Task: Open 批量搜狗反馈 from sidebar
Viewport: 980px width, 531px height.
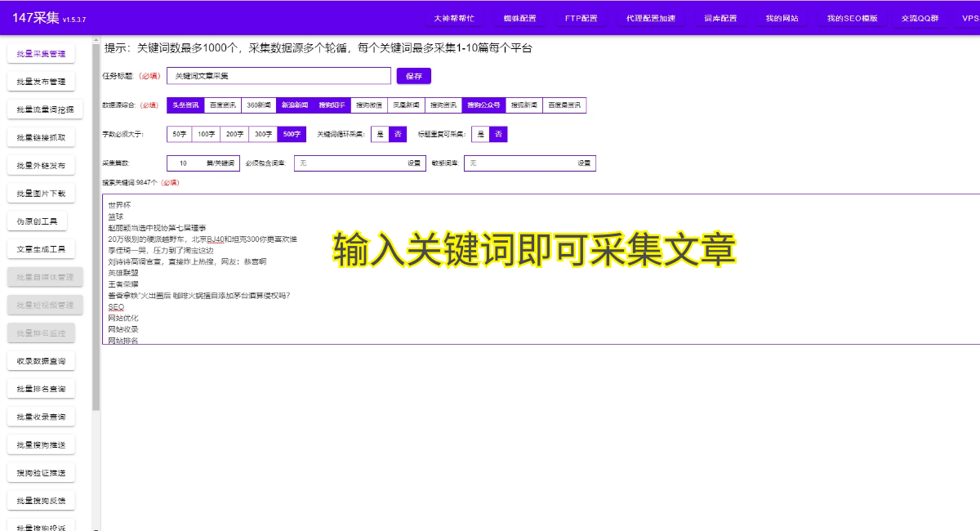Action: (41, 499)
